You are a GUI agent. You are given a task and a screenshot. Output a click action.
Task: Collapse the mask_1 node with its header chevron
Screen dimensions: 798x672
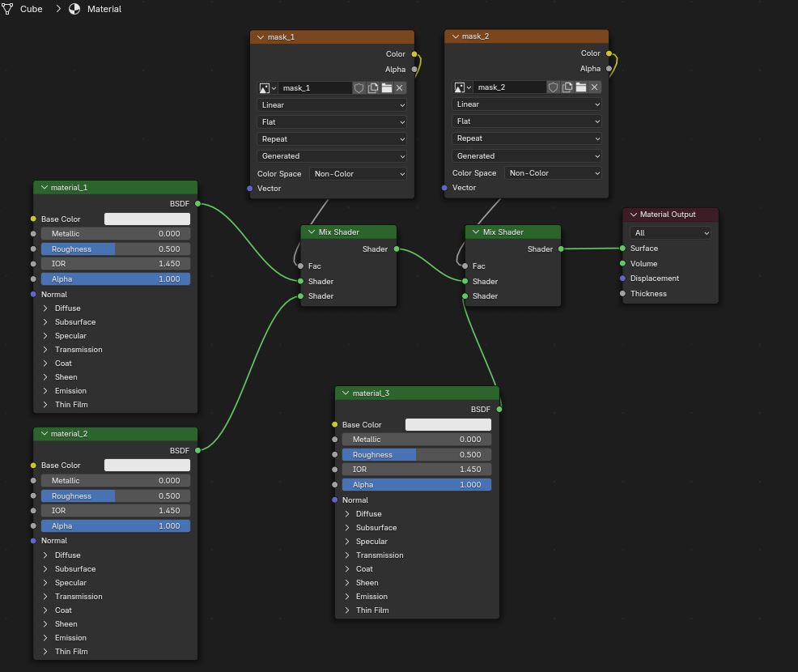point(261,37)
